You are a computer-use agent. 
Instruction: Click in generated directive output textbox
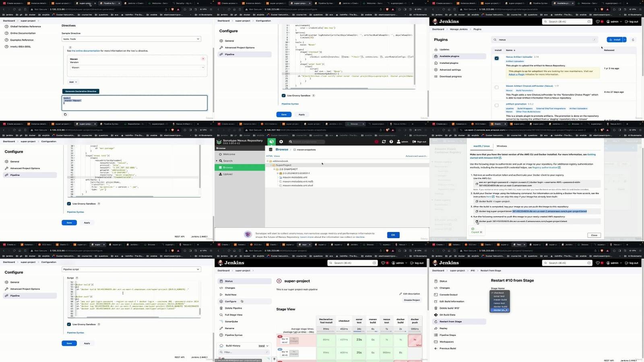(x=134, y=103)
